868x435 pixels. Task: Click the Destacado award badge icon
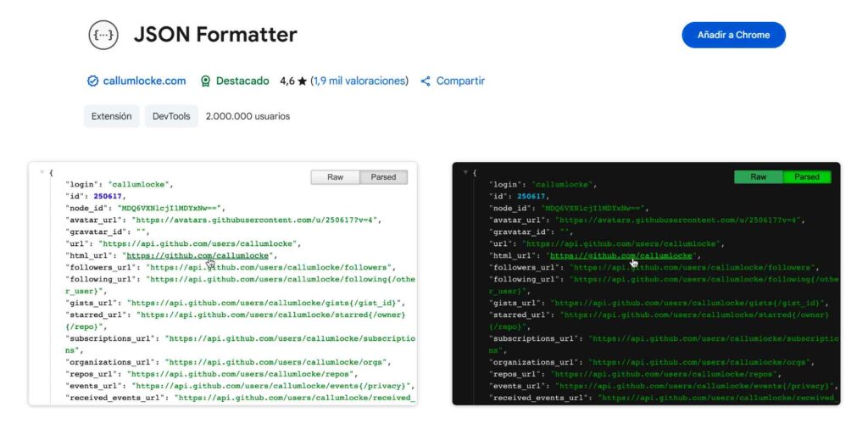(205, 81)
